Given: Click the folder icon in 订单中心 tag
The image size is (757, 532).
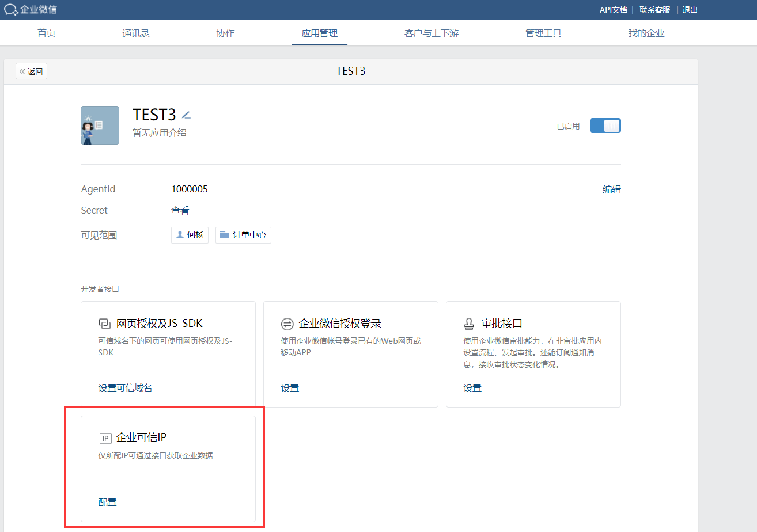Looking at the screenshot, I should (x=225, y=235).
